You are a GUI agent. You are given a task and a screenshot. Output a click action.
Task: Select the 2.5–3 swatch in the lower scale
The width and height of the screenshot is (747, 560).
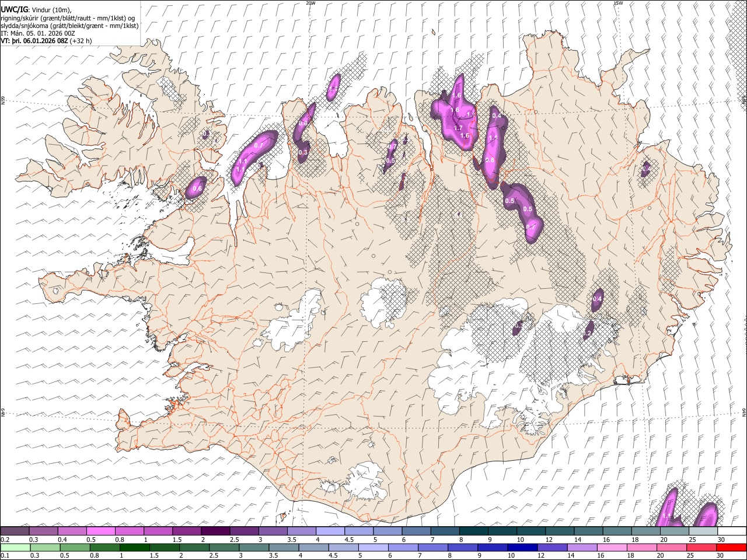point(224,547)
